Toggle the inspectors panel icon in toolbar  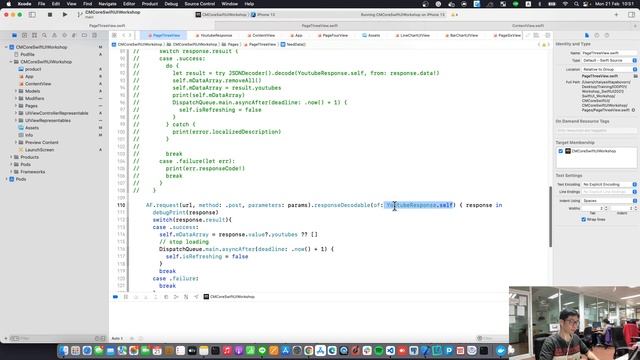631,15
